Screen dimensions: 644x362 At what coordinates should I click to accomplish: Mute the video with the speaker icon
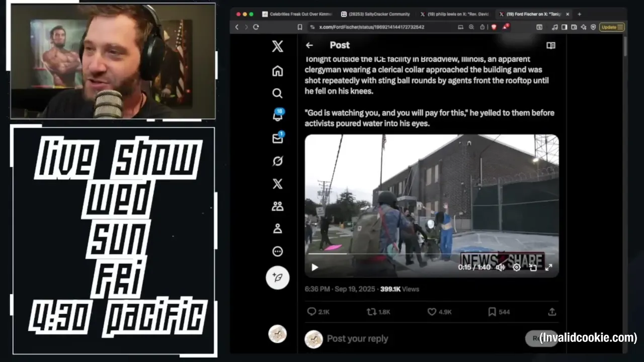click(500, 267)
